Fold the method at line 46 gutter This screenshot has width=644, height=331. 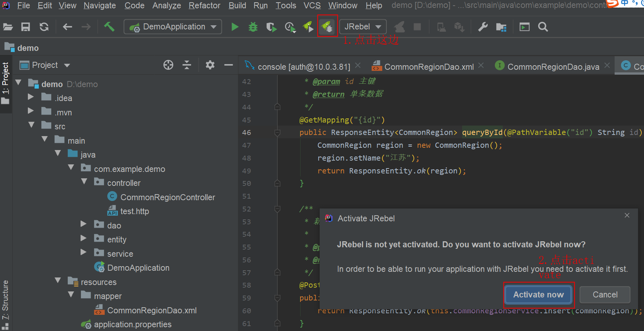pos(278,132)
